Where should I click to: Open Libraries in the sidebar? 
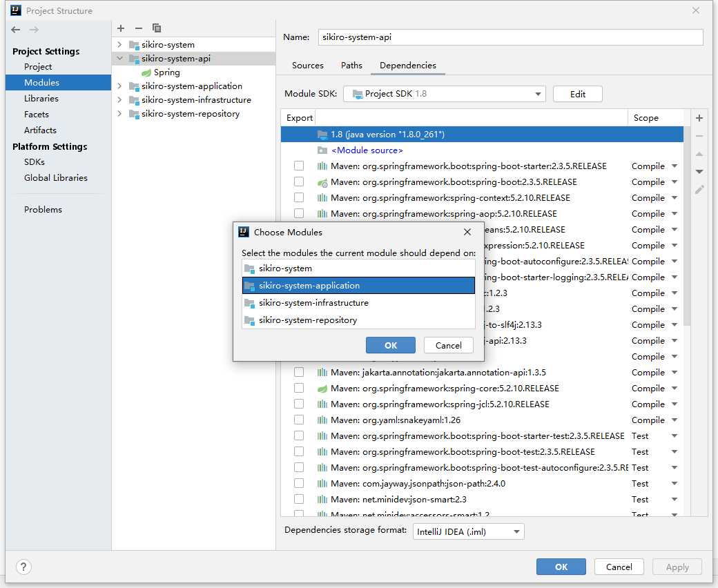pos(41,99)
